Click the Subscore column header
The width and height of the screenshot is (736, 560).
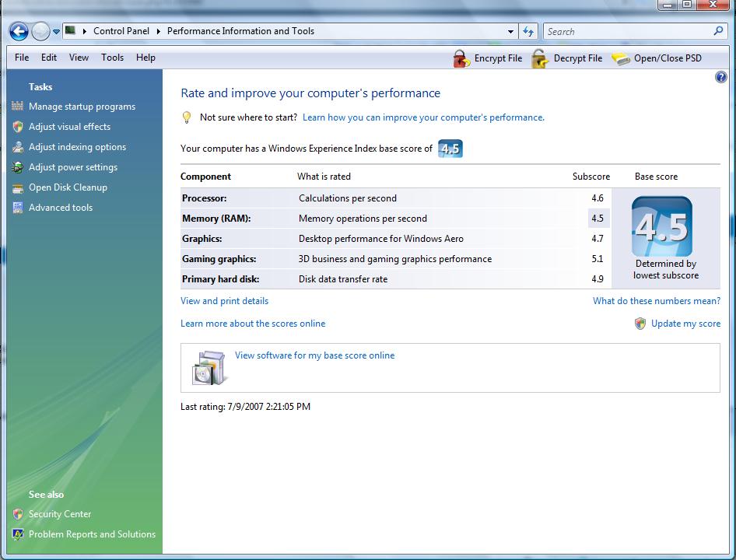point(591,177)
